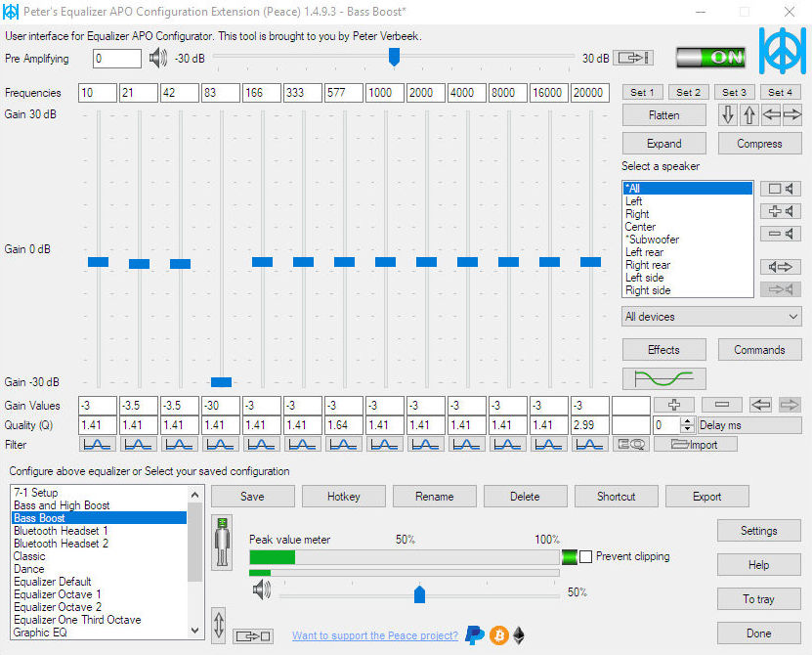Screen dimensions: 812x655
Task: Click the PayPal donation icon
Action: [475, 635]
